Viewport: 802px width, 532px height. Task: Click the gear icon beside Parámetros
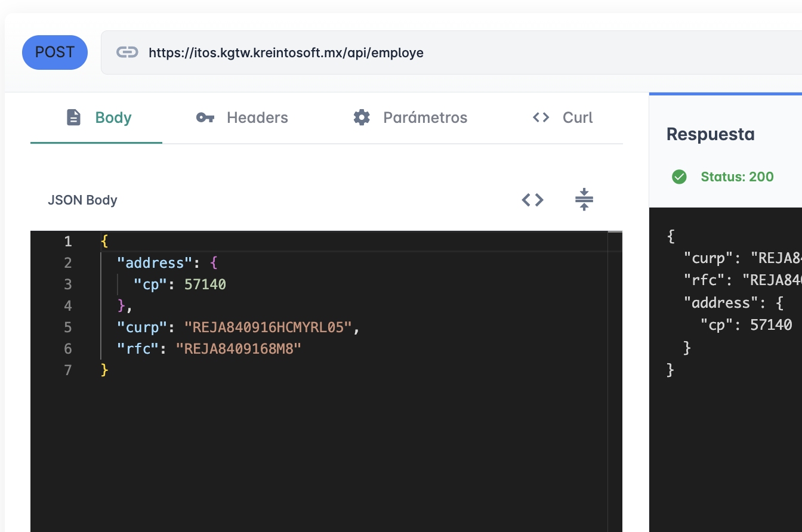pos(362,117)
